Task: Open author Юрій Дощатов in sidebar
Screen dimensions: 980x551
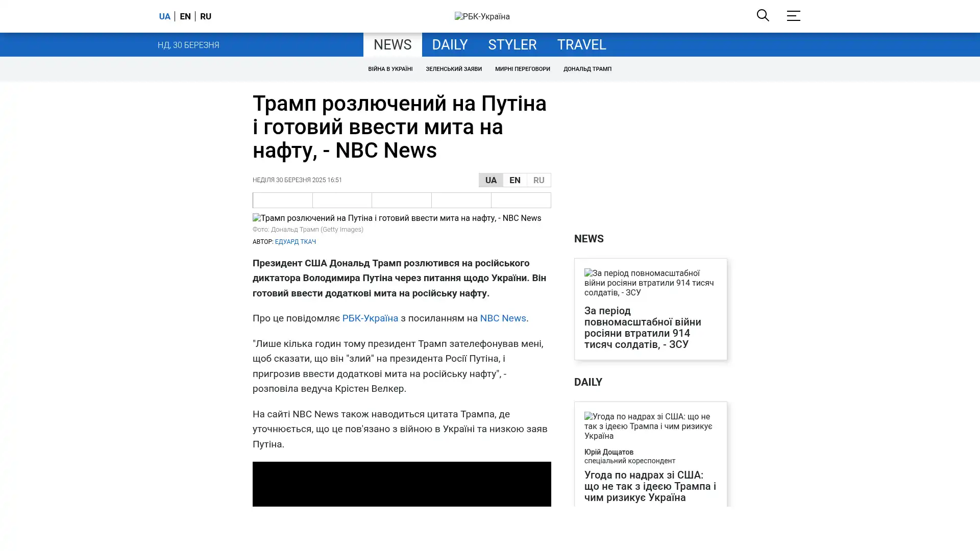Action: coord(608,452)
